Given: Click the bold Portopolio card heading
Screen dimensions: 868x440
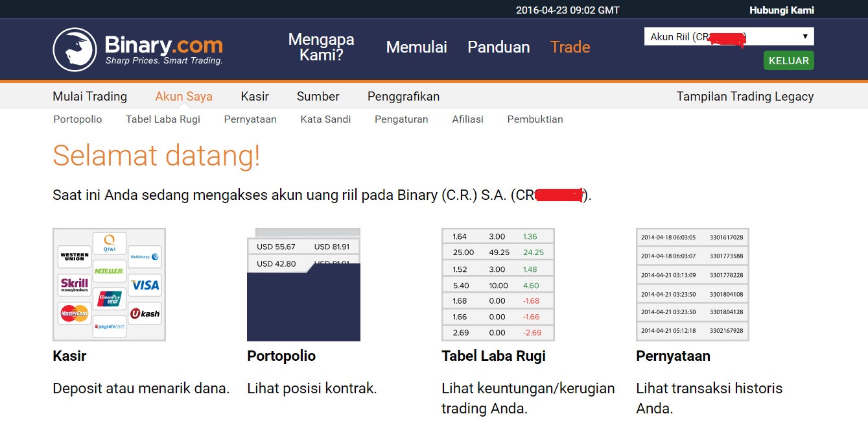Looking at the screenshot, I should (x=281, y=356).
